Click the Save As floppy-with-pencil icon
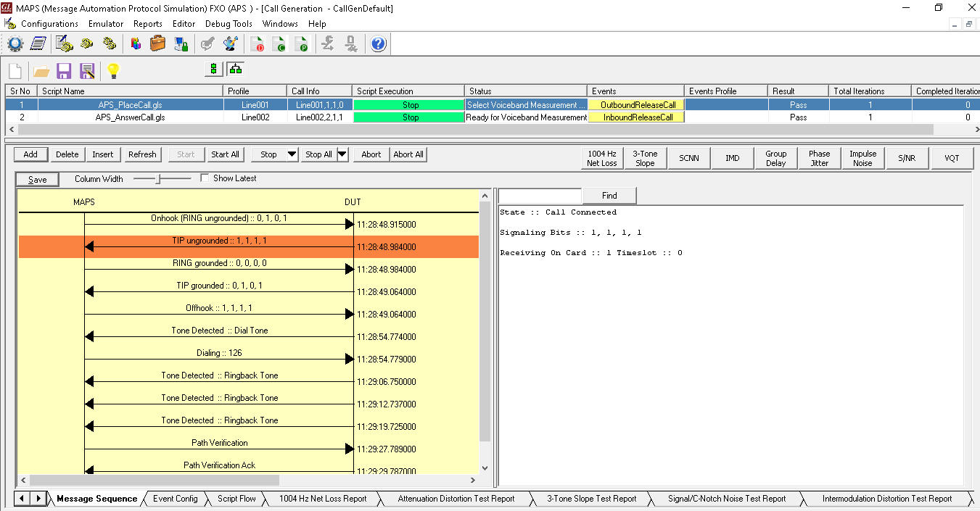The height and width of the screenshot is (511, 980). click(87, 70)
